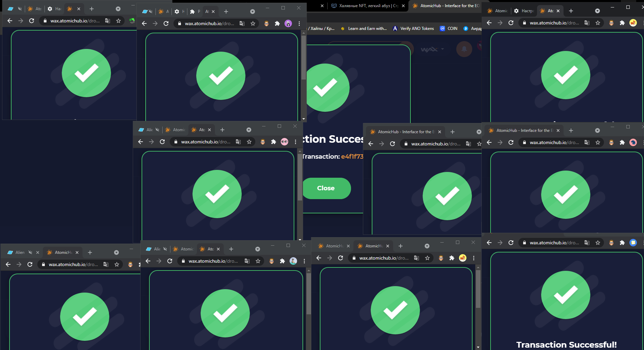Image resolution: width=644 pixels, height=350 pixels.
Task: Toggle bookmark star in window with Настр tab
Action: pos(598,23)
